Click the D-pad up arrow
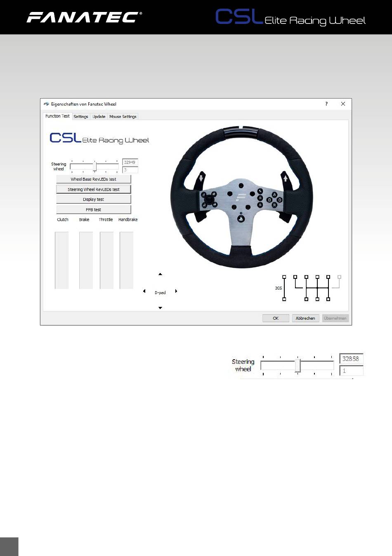This screenshot has width=392, height=556. (x=160, y=274)
